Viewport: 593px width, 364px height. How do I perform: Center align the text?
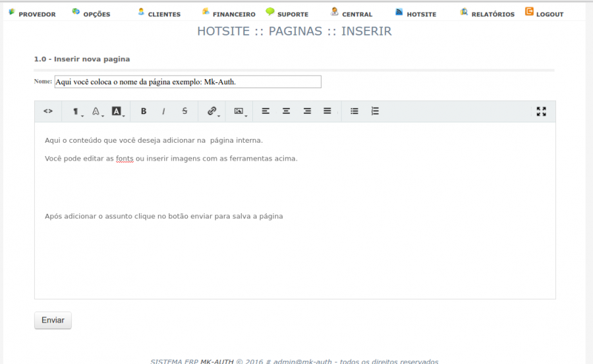tap(286, 111)
